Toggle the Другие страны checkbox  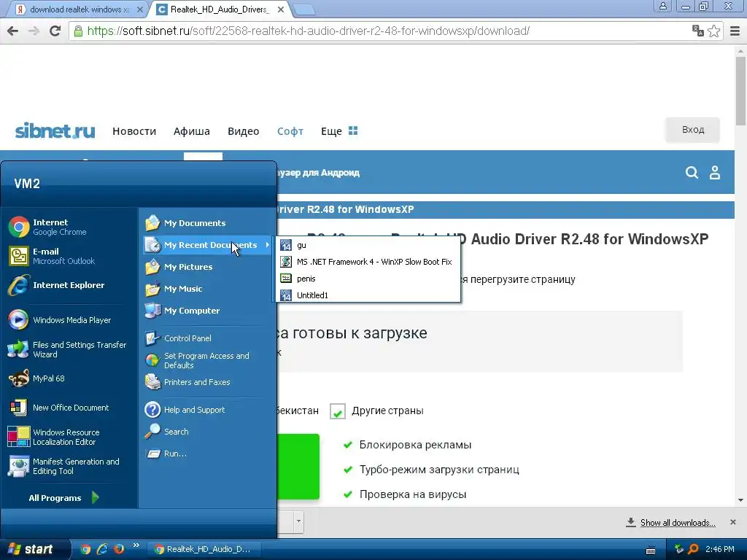338,411
